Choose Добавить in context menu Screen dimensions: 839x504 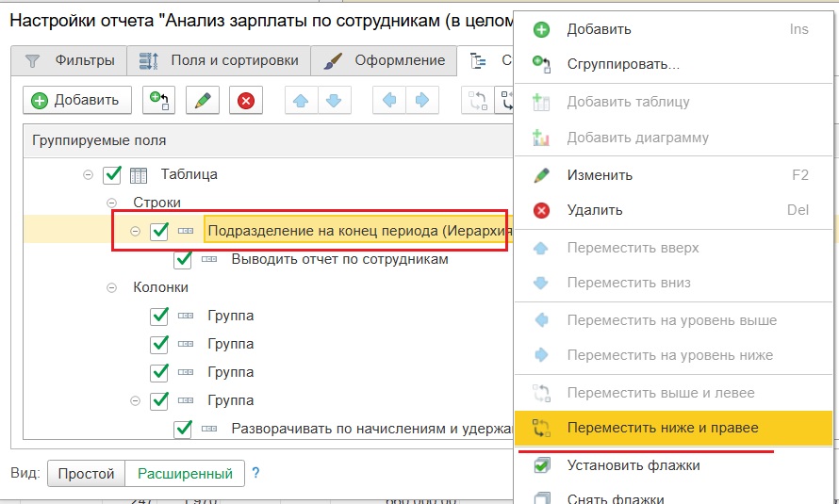pos(674,29)
